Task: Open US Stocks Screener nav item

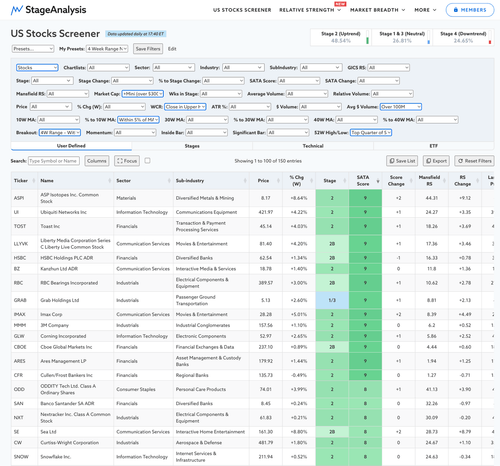Action: (242, 10)
